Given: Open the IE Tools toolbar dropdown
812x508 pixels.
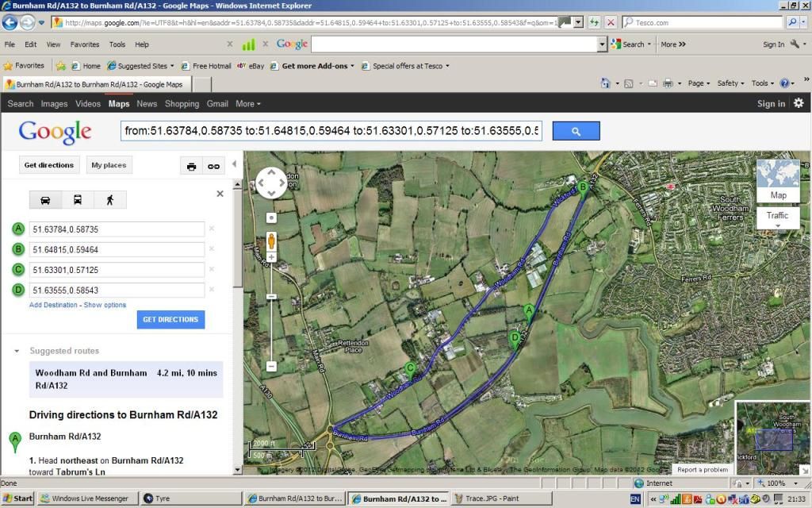Looking at the screenshot, I should [763, 83].
